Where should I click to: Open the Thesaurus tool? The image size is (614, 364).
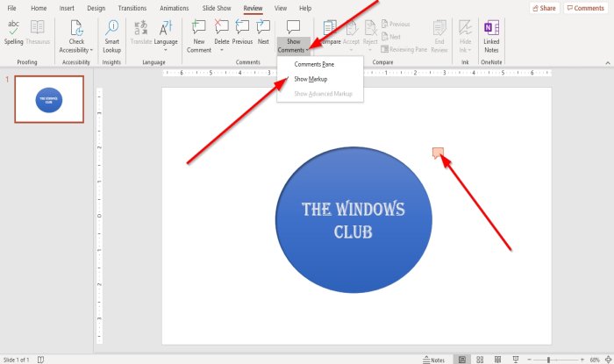38,32
